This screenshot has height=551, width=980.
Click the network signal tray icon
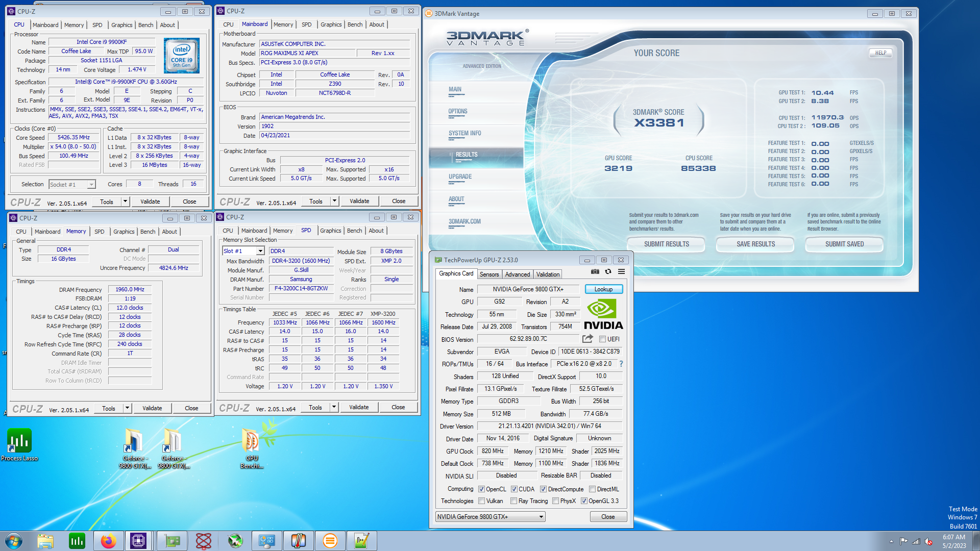pos(916,541)
